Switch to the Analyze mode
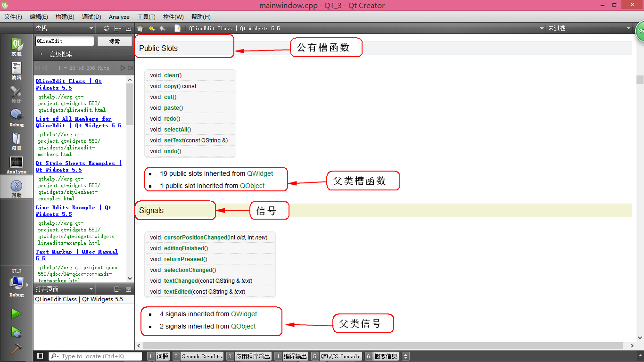644x362 pixels. tap(17, 165)
